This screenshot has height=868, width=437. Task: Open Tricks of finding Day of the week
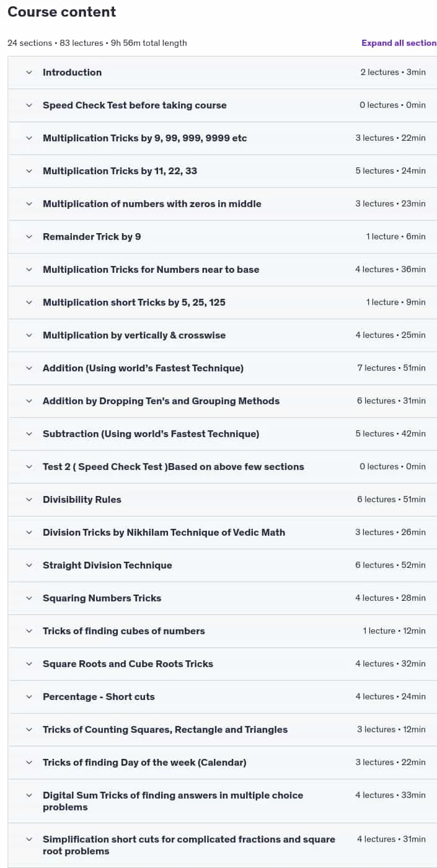(x=223, y=763)
